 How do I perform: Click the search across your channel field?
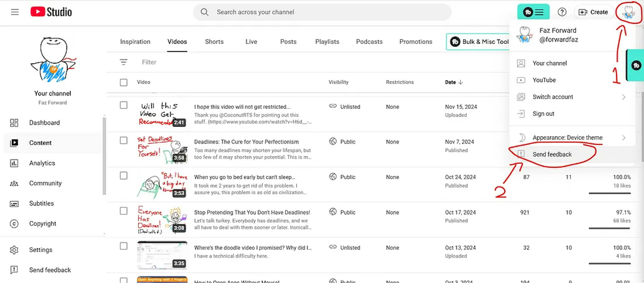[x=322, y=12]
